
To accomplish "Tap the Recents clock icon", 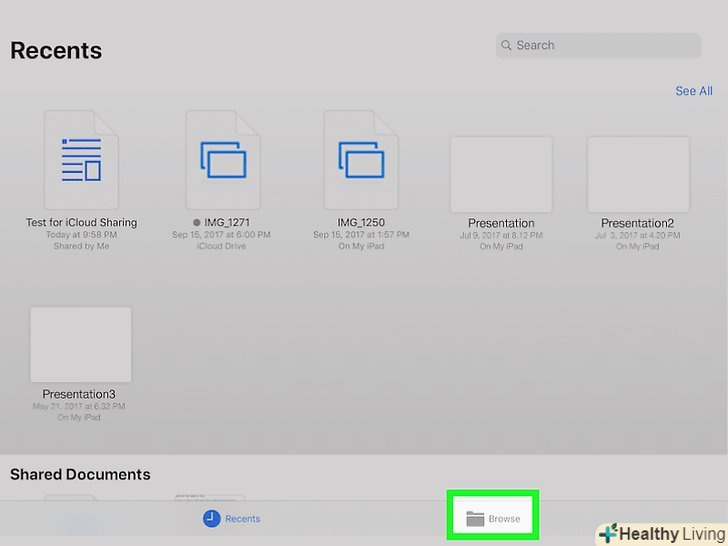I will [x=212, y=519].
